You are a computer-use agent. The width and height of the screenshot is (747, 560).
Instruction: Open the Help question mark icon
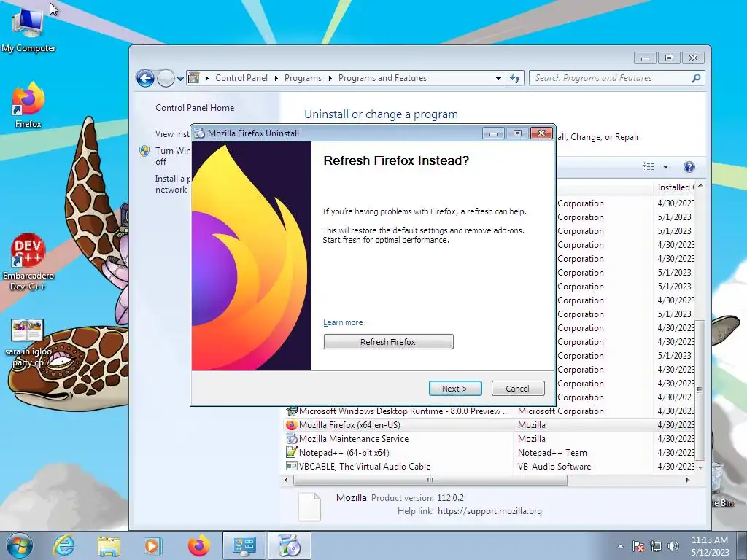[689, 167]
